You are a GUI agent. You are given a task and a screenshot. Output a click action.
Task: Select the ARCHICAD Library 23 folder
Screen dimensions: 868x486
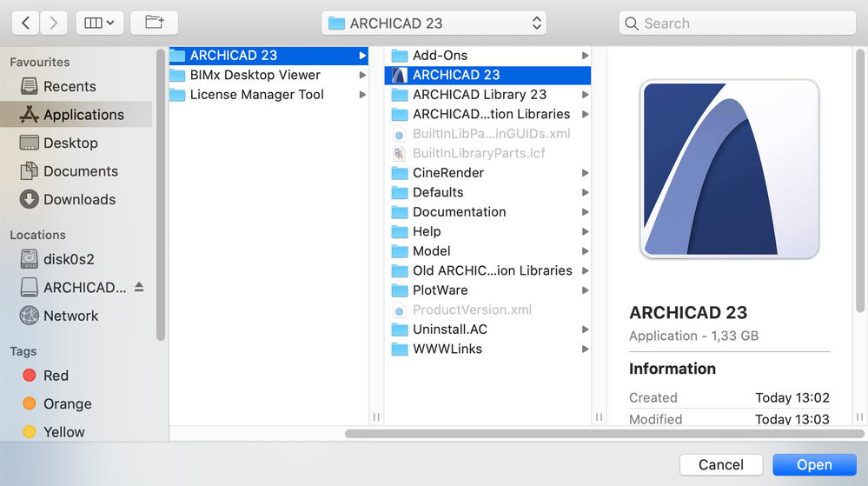pos(487,95)
